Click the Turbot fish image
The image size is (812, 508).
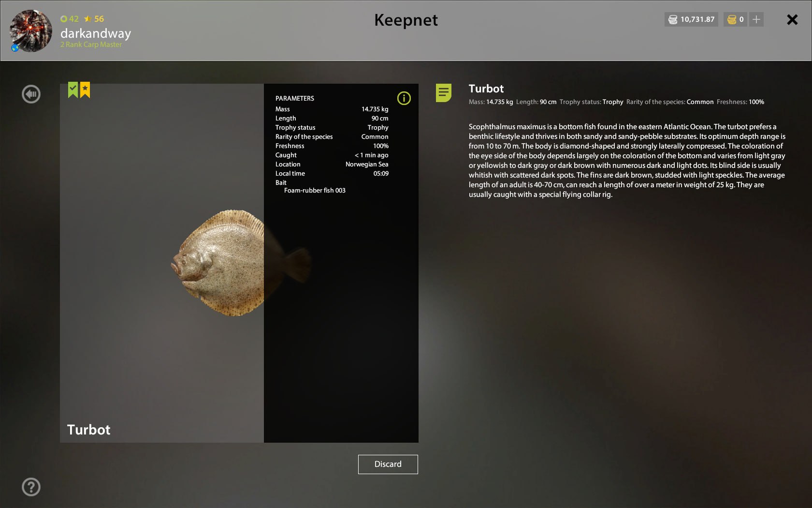(240, 263)
